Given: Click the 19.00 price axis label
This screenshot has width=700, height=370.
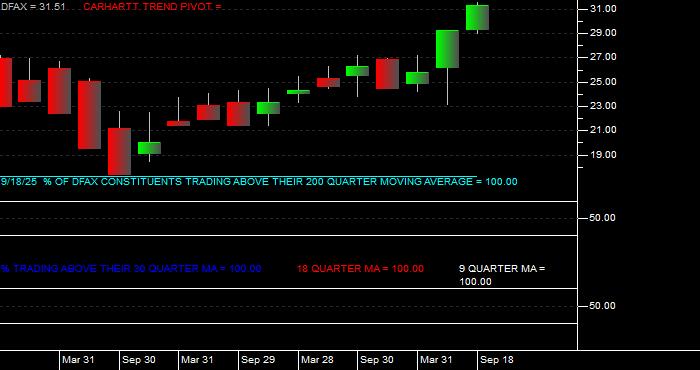Looking at the screenshot, I should (x=603, y=155).
